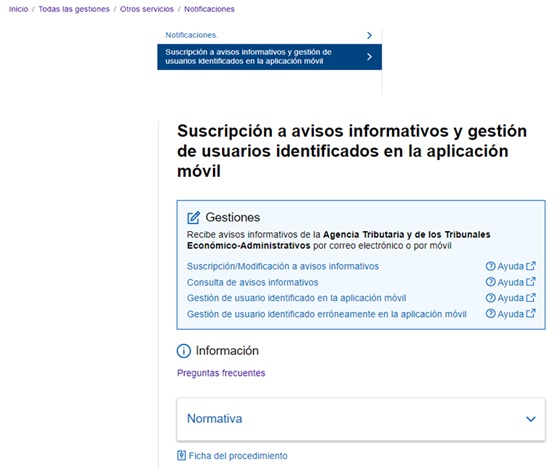Open the Preguntas frecuentes link

(221, 373)
